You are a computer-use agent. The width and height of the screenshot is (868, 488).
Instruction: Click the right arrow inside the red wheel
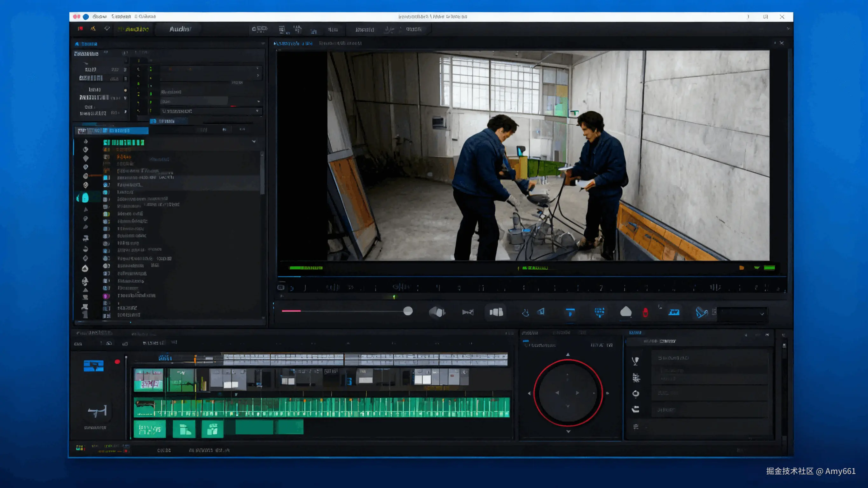pos(577,393)
